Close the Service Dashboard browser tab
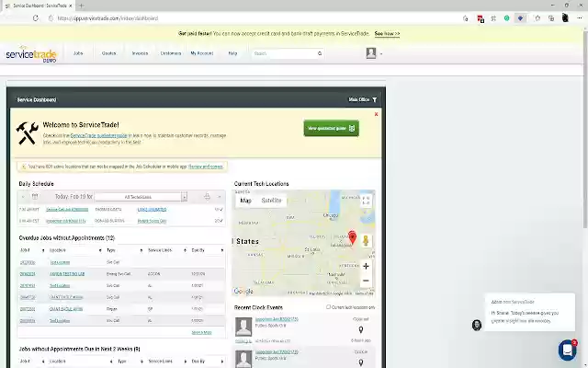 70,6
